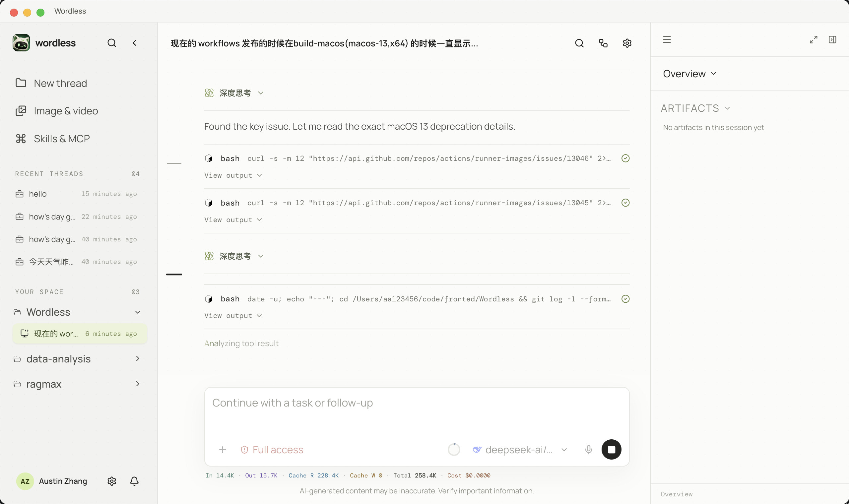The image size is (849, 504).
Task: Click the wordless cat logo icon
Action: (22, 43)
